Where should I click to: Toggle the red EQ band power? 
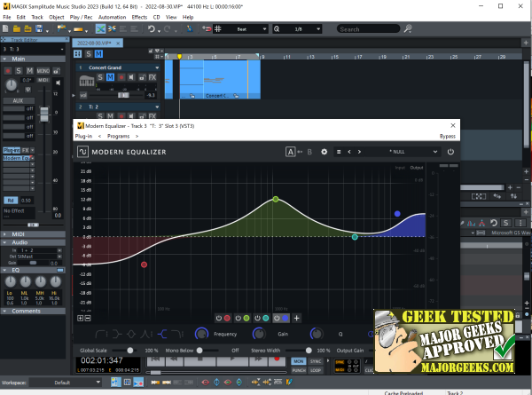(x=219, y=319)
